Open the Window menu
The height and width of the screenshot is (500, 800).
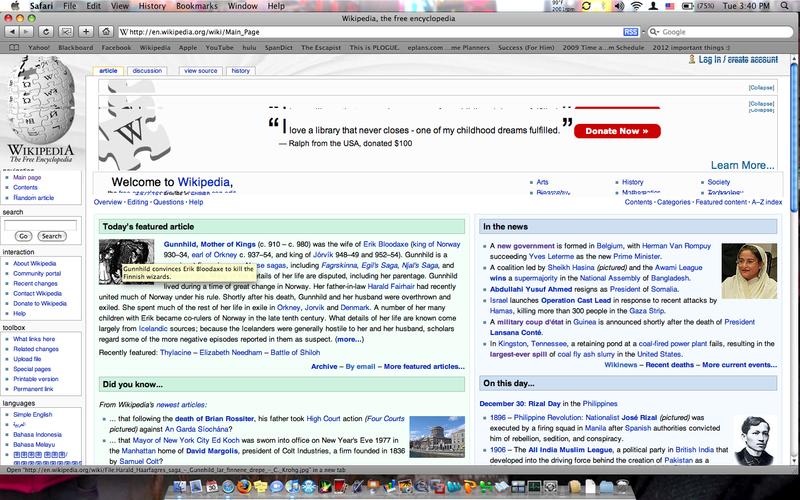pos(242,6)
